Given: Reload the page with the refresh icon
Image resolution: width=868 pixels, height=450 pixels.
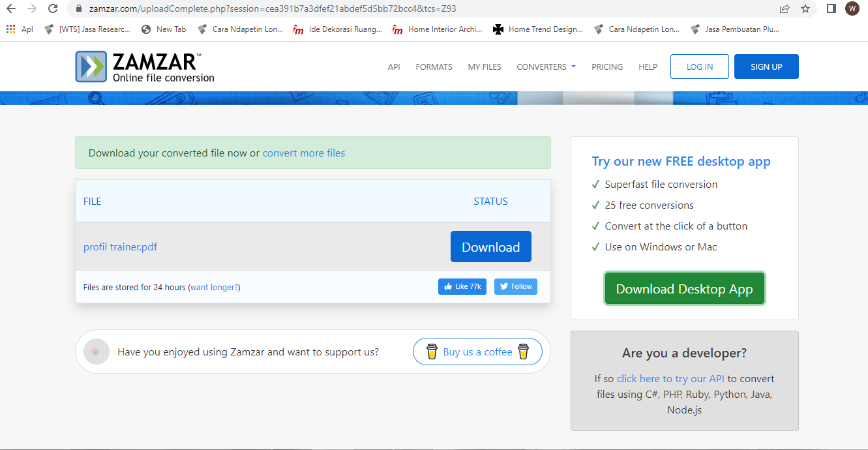Looking at the screenshot, I should point(53,8).
